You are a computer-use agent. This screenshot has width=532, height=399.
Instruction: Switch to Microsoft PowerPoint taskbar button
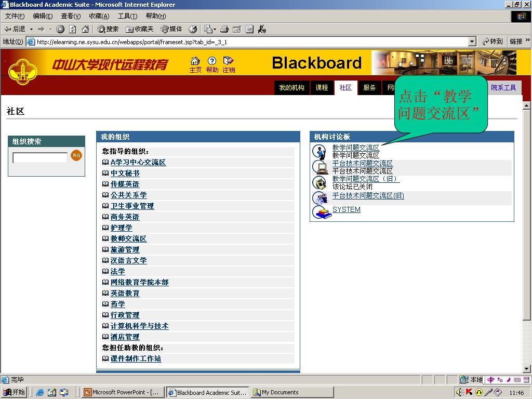click(x=124, y=392)
